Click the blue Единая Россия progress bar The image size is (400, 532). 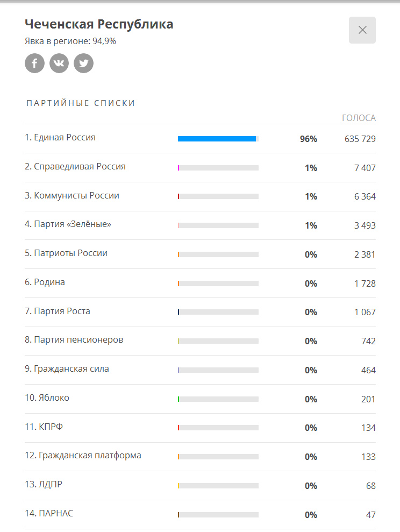[217, 139]
